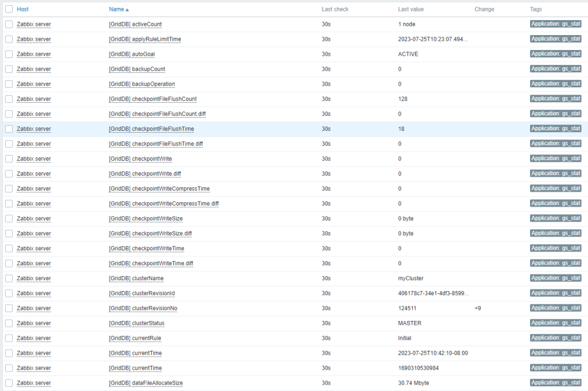This screenshot has height=391, width=588.
Task: Click the Last check column header
Action: (x=334, y=9)
